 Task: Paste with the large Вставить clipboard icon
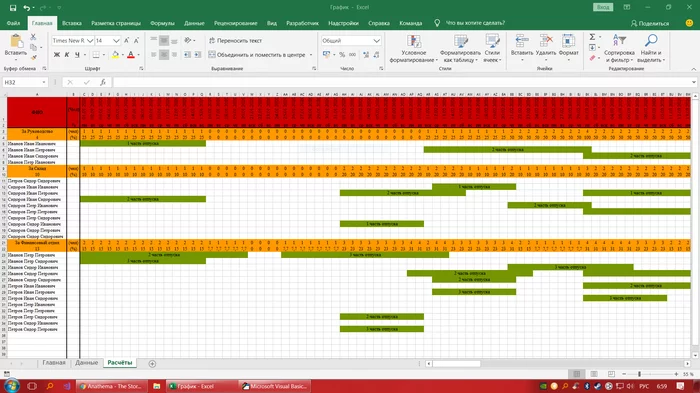point(16,41)
